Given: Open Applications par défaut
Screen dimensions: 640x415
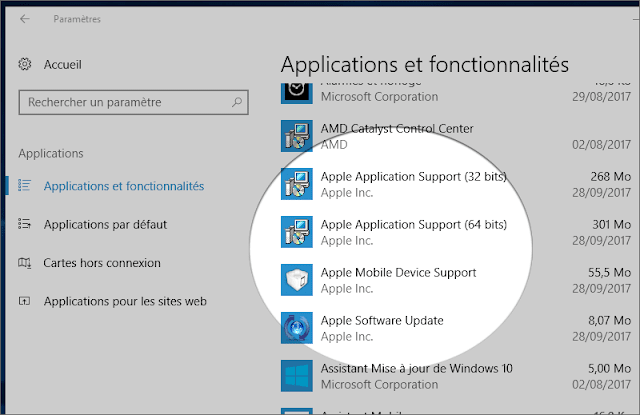Looking at the screenshot, I should point(105,224).
